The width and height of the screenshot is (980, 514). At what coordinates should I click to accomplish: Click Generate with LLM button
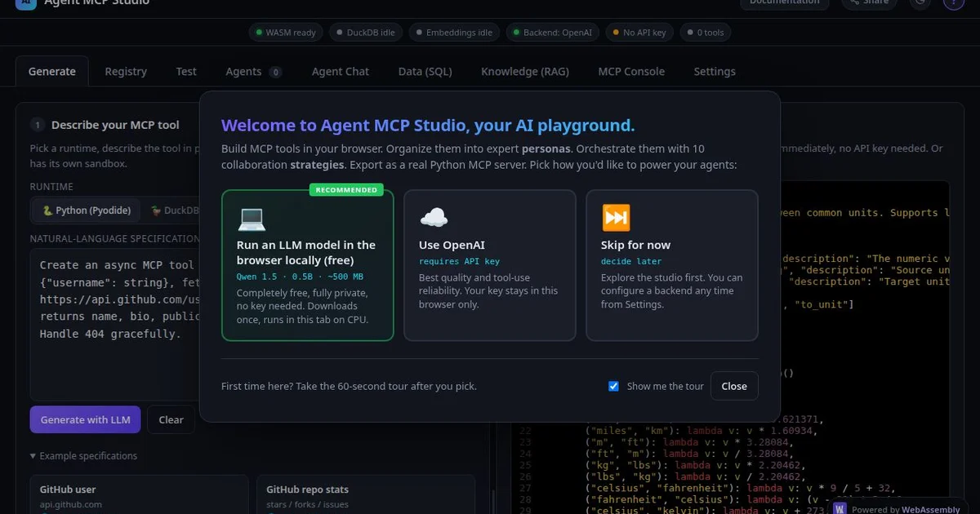point(86,419)
